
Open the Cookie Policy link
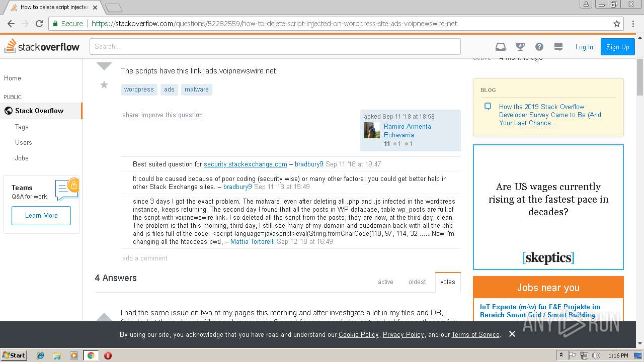359,334
